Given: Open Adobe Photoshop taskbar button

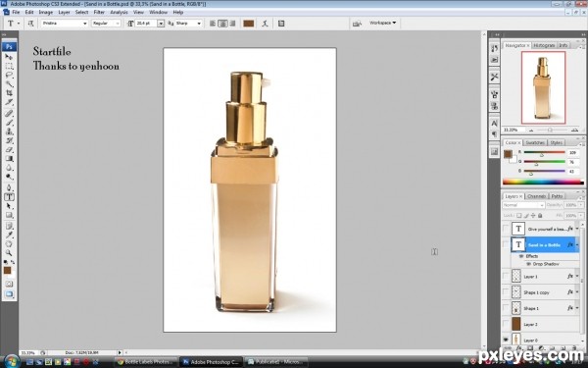Looking at the screenshot, I should (211, 362).
